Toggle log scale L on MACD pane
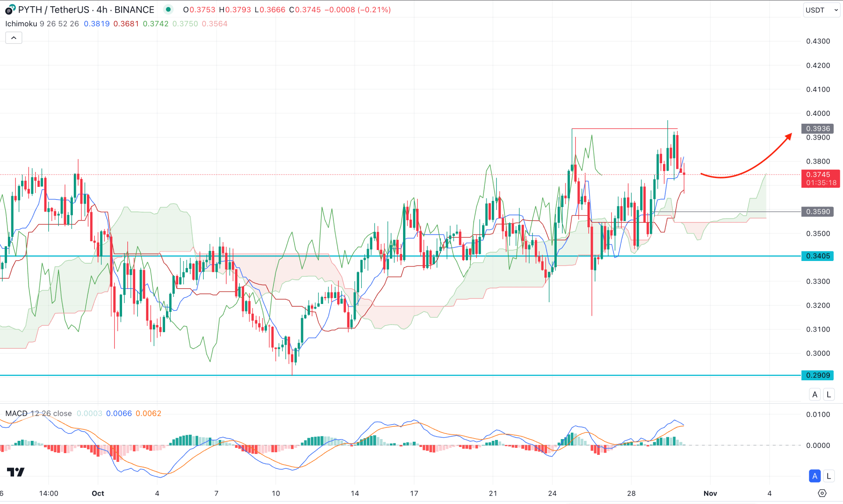This screenshot has height=504, width=843. click(x=829, y=475)
